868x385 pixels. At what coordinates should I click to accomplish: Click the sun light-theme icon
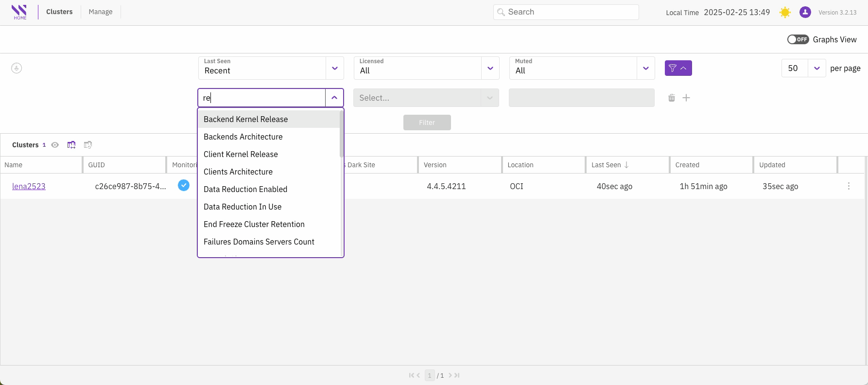click(x=784, y=13)
